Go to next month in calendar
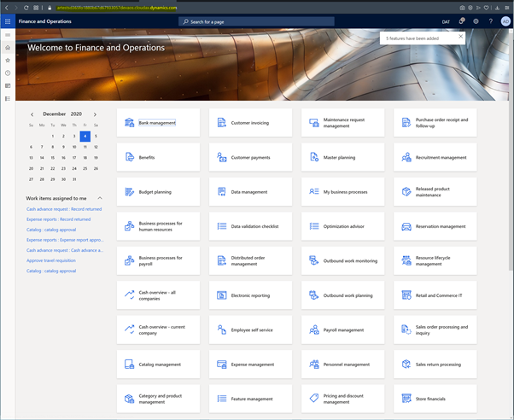 click(x=95, y=114)
